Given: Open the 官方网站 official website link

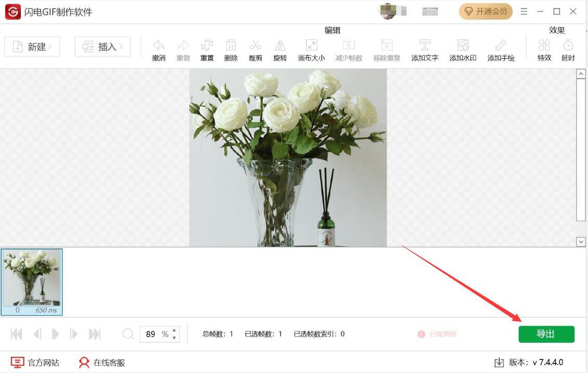Looking at the screenshot, I should [35, 363].
